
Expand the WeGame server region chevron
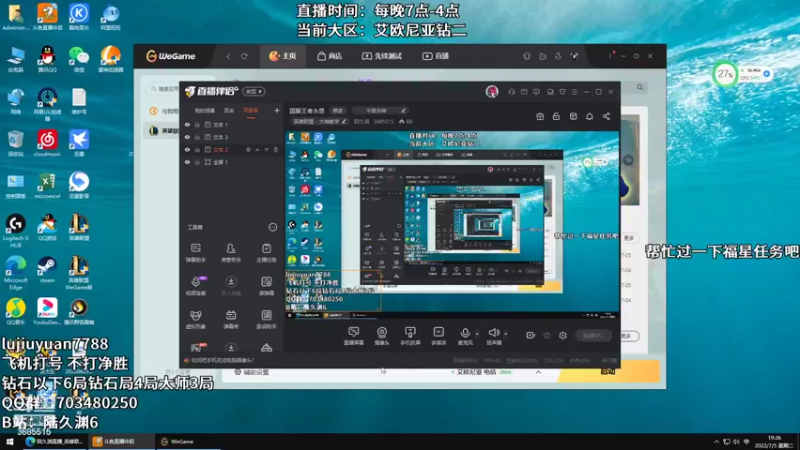tap(538, 372)
